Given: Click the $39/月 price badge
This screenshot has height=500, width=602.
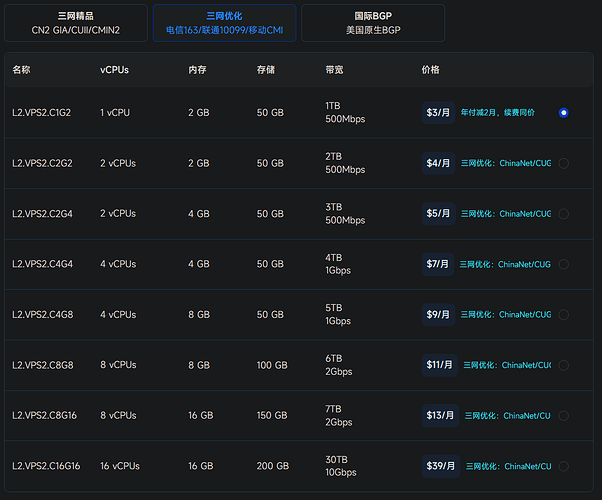Looking at the screenshot, I should pos(441,466).
